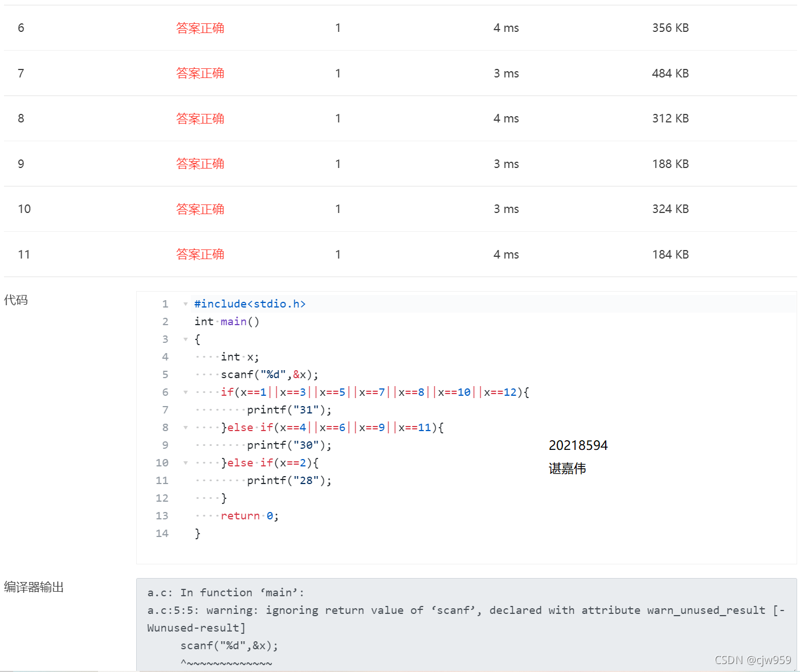Viewport: 800px width, 672px height.
Task: Click test case number 7
Action: 21,73
